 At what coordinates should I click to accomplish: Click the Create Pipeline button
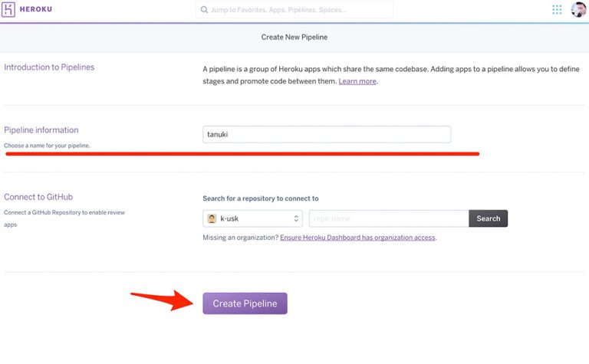(x=245, y=303)
